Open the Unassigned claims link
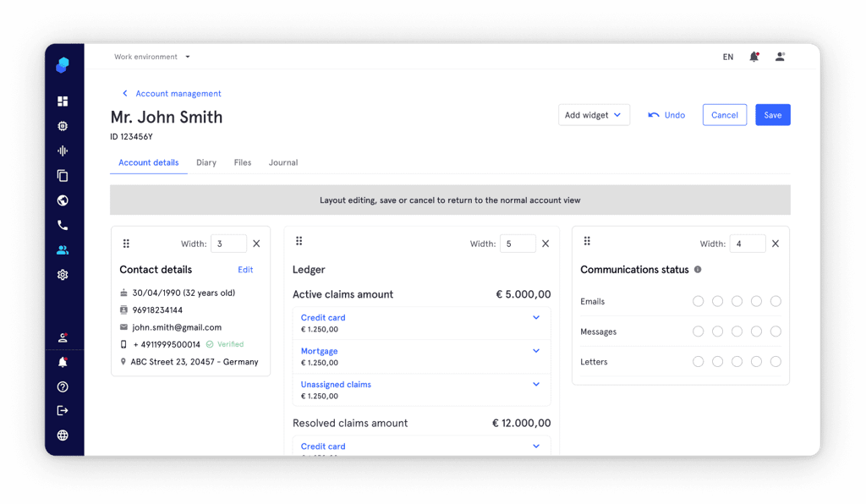 336,384
